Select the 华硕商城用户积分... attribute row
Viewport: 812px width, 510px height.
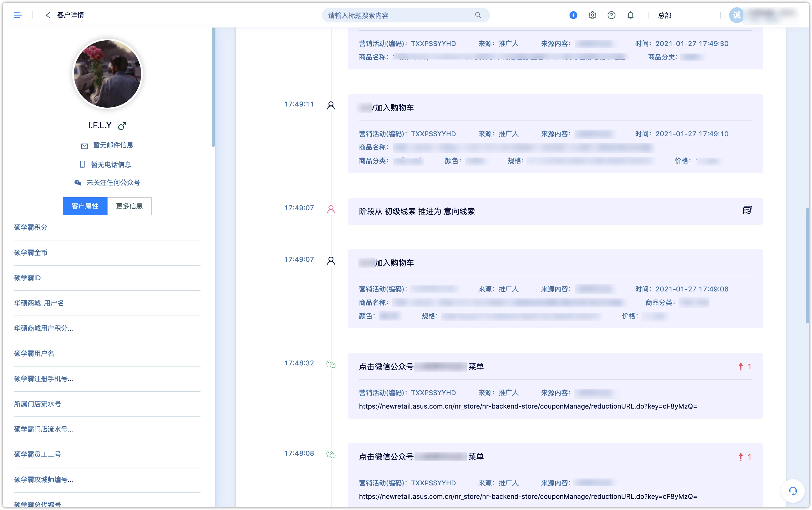pyautogui.click(x=107, y=328)
